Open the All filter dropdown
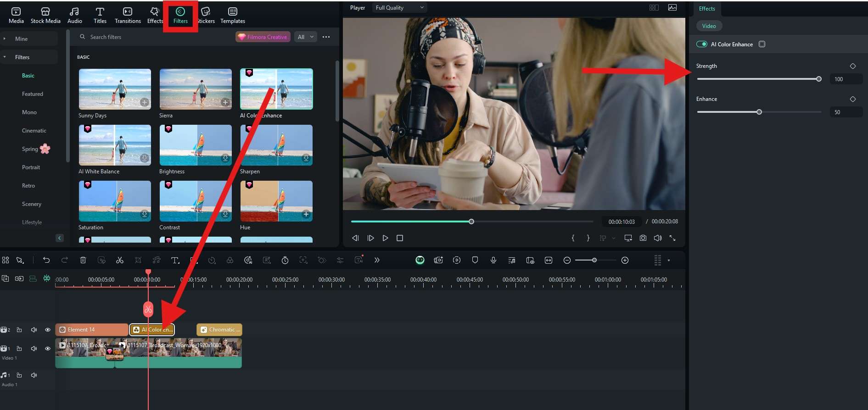This screenshot has width=868, height=410. tap(306, 37)
